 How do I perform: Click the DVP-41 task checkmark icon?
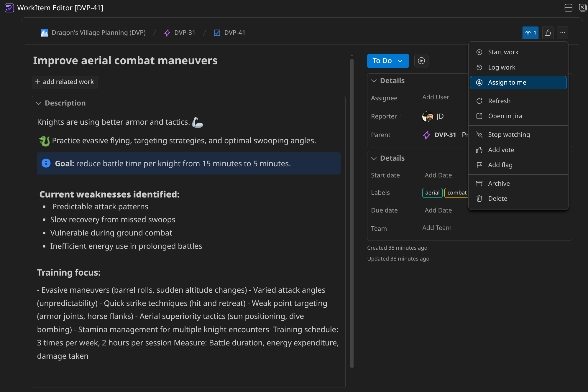217,33
